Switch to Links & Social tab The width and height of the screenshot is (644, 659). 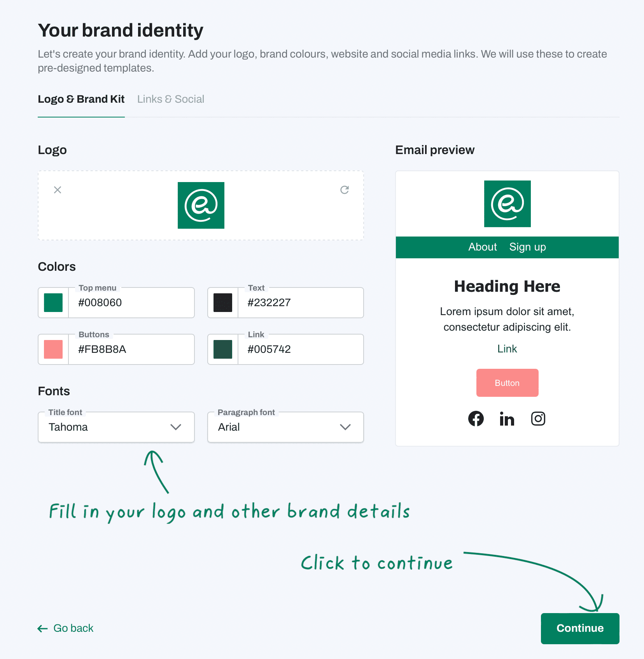[x=171, y=99]
